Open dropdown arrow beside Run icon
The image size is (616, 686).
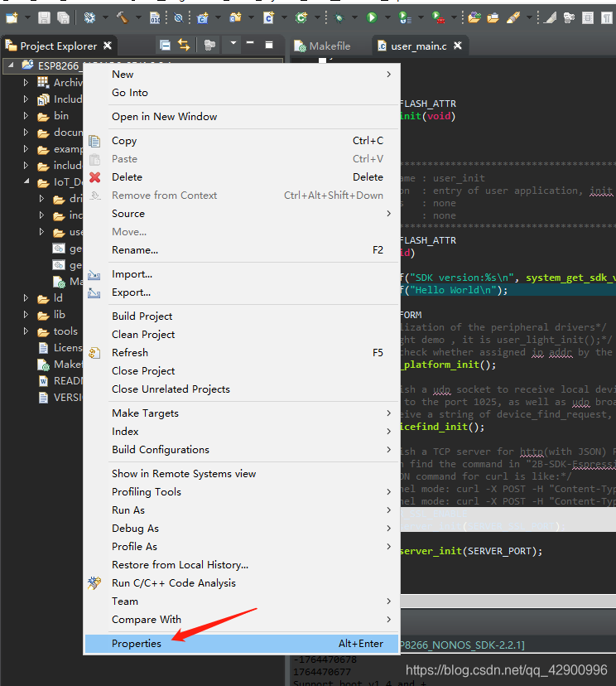coord(387,18)
